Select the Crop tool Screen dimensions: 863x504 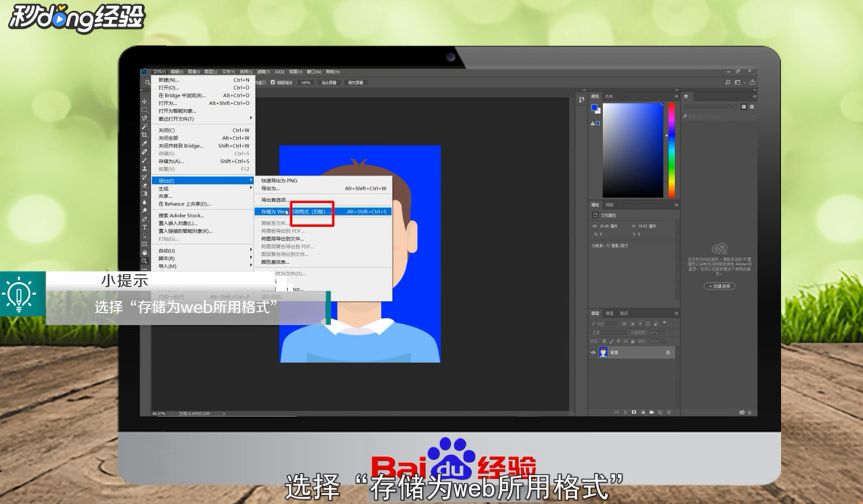pos(144,134)
